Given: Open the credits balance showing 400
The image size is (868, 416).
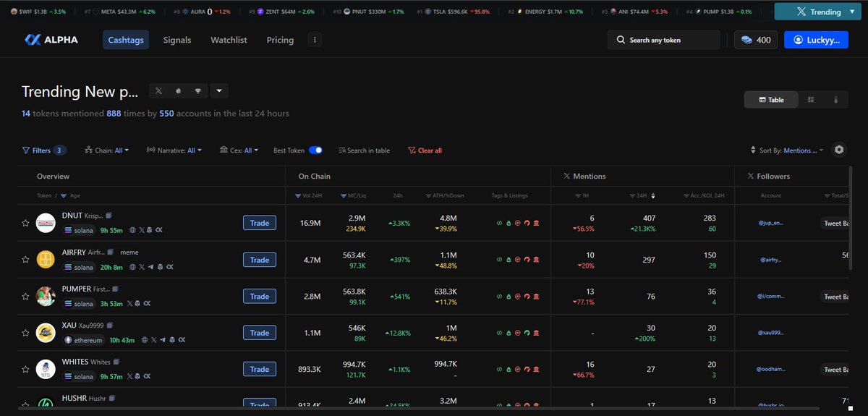Looking at the screenshot, I should click(756, 40).
